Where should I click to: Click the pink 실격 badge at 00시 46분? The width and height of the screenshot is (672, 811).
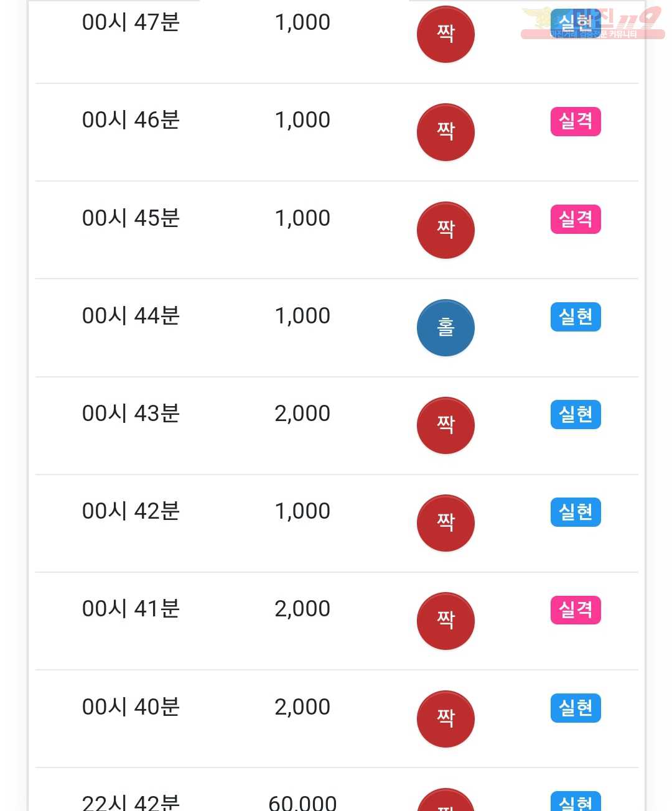click(x=576, y=121)
